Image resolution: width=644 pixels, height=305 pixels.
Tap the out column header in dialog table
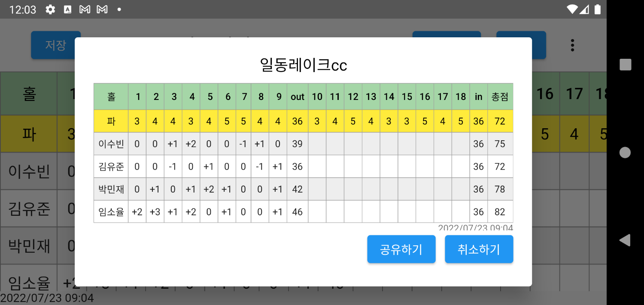[x=297, y=97]
